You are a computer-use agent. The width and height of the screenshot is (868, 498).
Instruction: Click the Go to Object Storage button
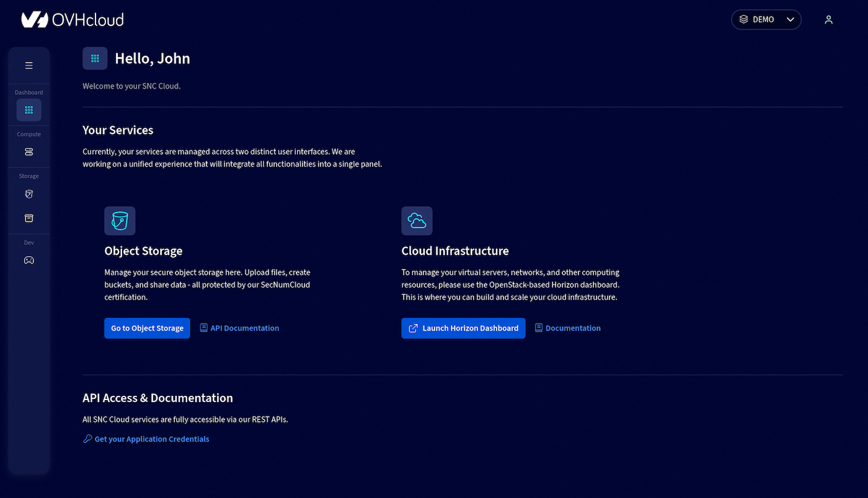(147, 328)
